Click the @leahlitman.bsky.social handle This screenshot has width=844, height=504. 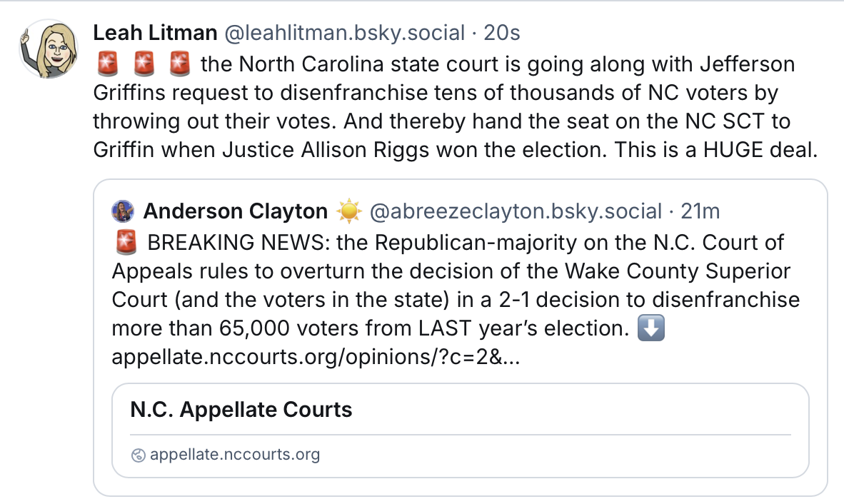(x=345, y=32)
